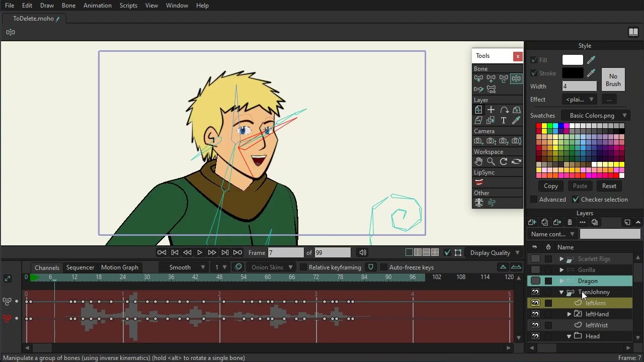This screenshot has height=362, width=644.
Task: Expand the leftHand layer group
Action: point(569,314)
